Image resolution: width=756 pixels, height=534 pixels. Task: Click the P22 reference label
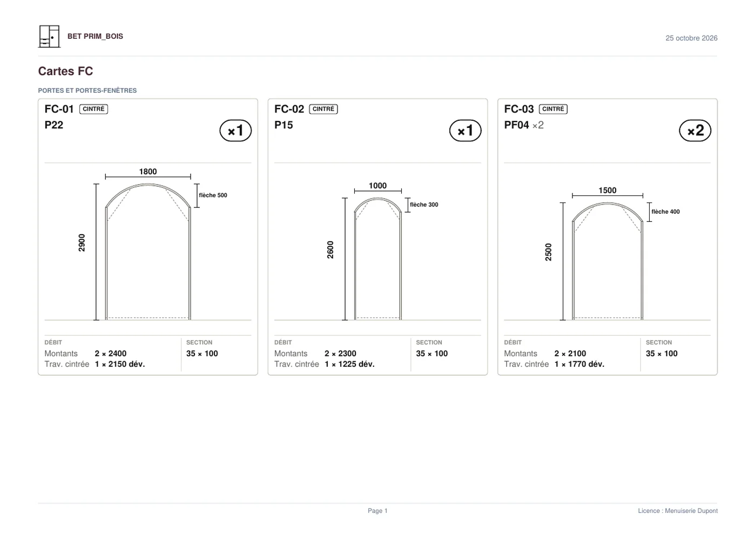click(54, 125)
